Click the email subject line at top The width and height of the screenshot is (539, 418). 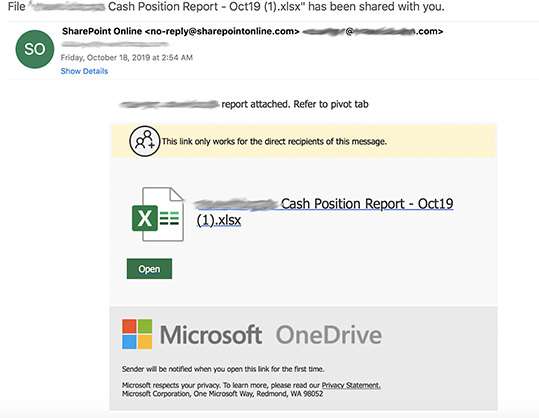(226, 7)
